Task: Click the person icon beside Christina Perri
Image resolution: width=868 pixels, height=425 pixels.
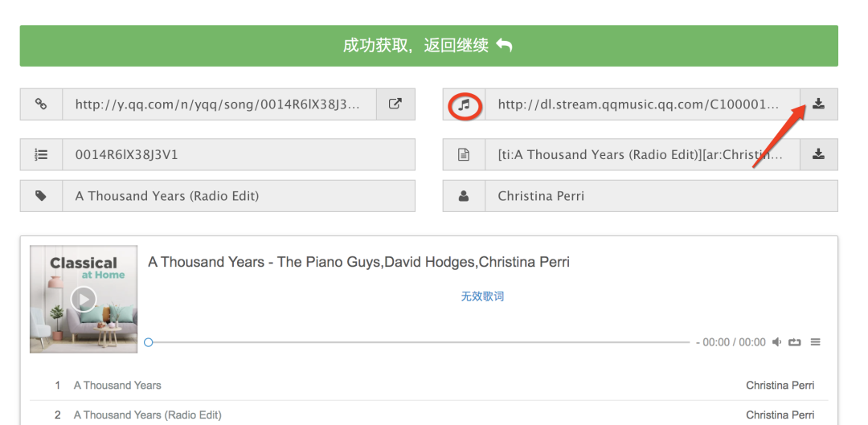Action: [464, 196]
